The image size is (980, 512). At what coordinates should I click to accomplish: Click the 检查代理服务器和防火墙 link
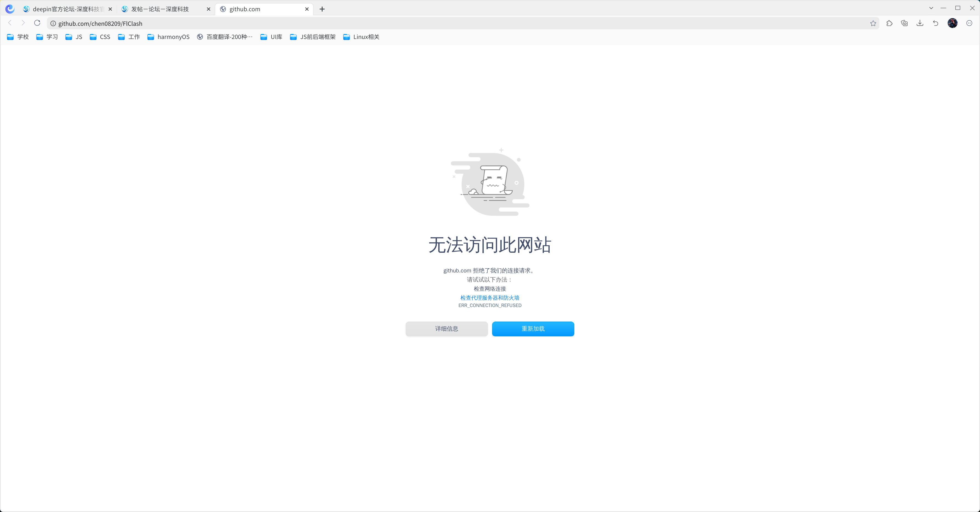click(x=490, y=298)
